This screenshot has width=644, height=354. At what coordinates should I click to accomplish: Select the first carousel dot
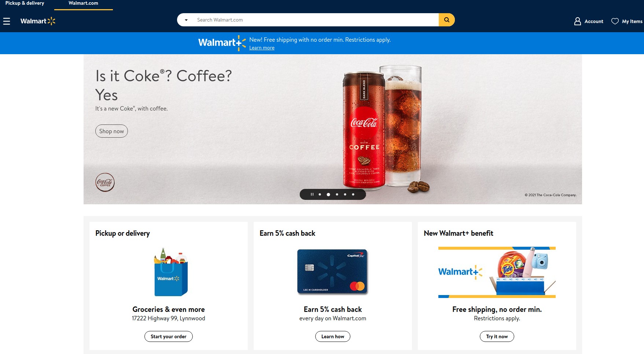[x=320, y=194]
